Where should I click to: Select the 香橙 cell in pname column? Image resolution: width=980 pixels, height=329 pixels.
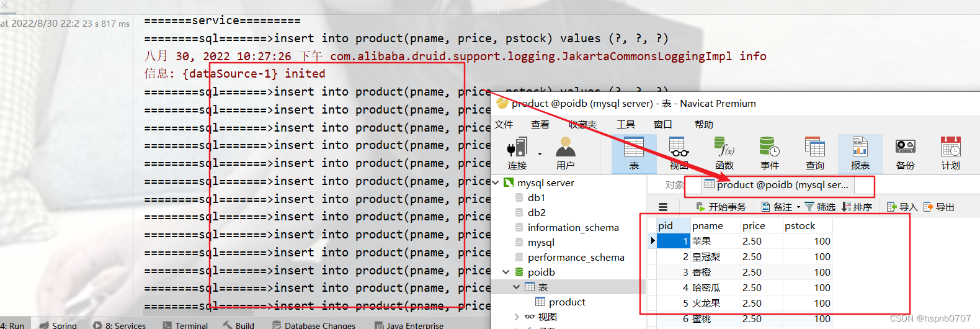(715, 272)
